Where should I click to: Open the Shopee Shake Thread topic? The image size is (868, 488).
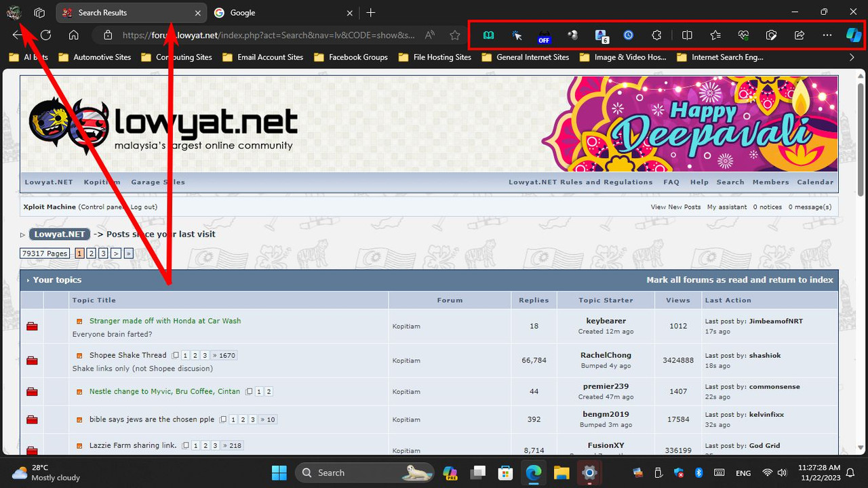click(x=127, y=354)
